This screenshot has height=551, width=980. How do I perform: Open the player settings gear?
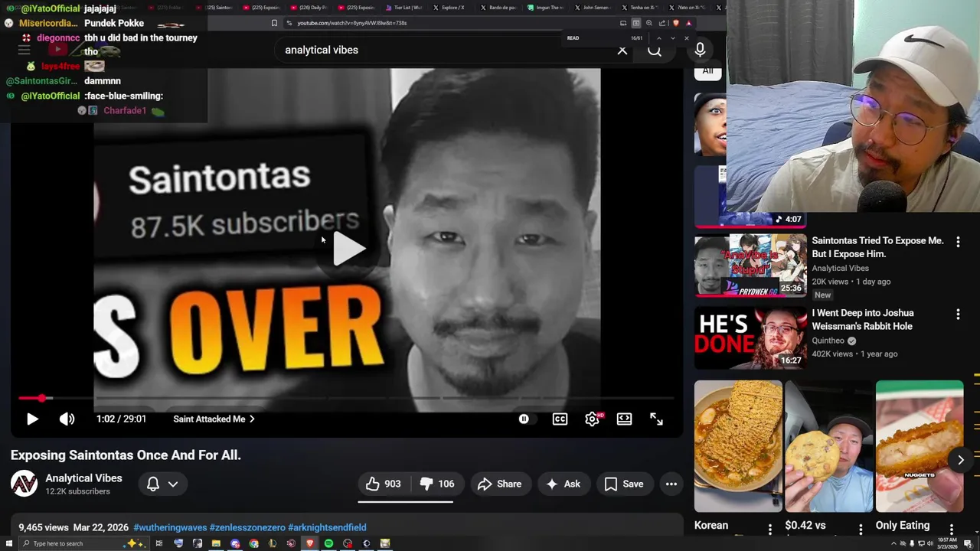(593, 419)
